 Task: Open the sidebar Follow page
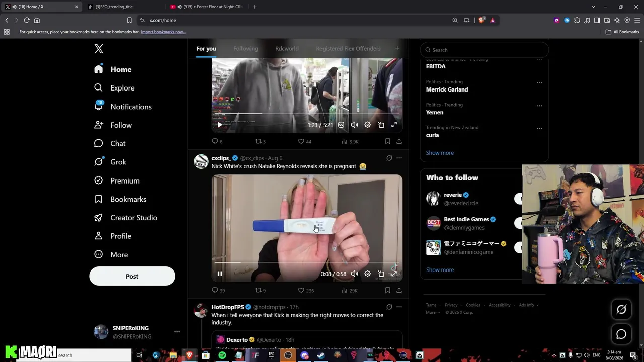pos(113,125)
